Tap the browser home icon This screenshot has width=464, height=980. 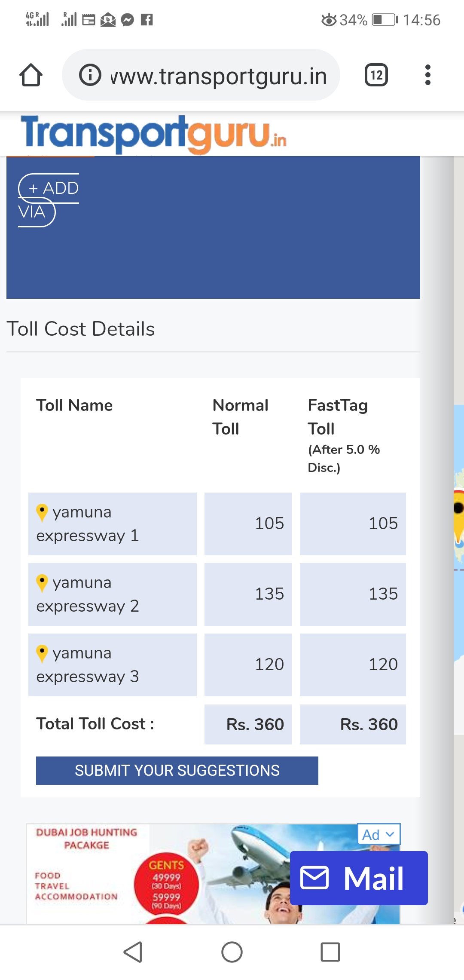[31, 75]
